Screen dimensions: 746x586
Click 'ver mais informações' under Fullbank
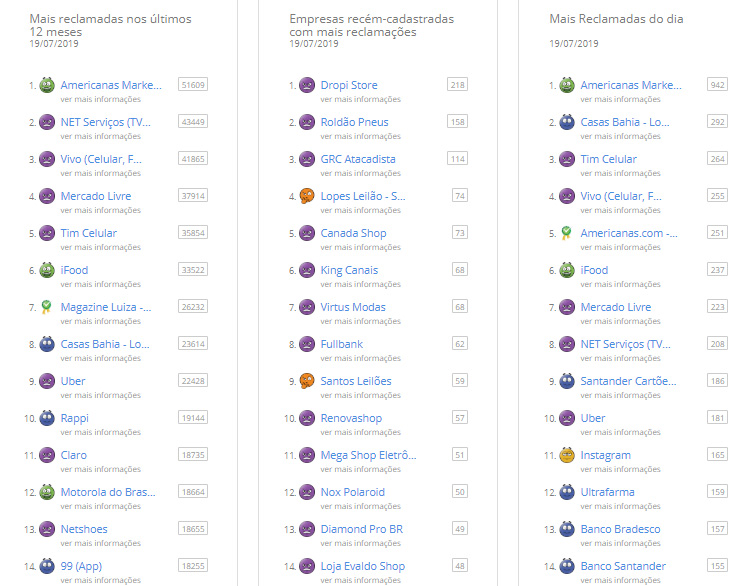coord(360,358)
